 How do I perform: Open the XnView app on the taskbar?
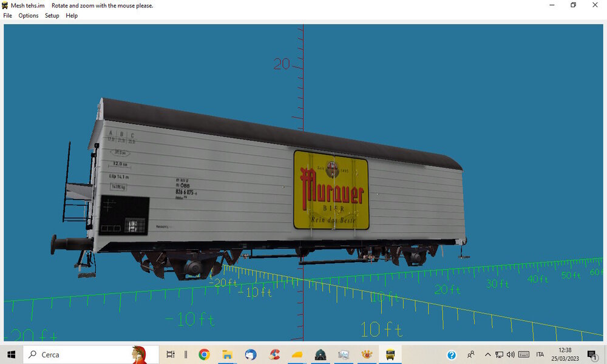[x=367, y=354]
